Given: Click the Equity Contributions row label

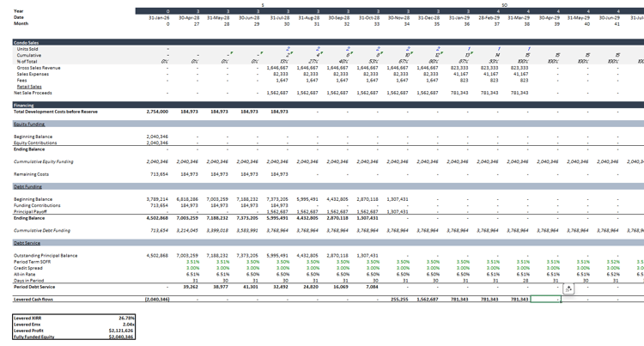Looking at the screenshot, I should click(35, 143).
